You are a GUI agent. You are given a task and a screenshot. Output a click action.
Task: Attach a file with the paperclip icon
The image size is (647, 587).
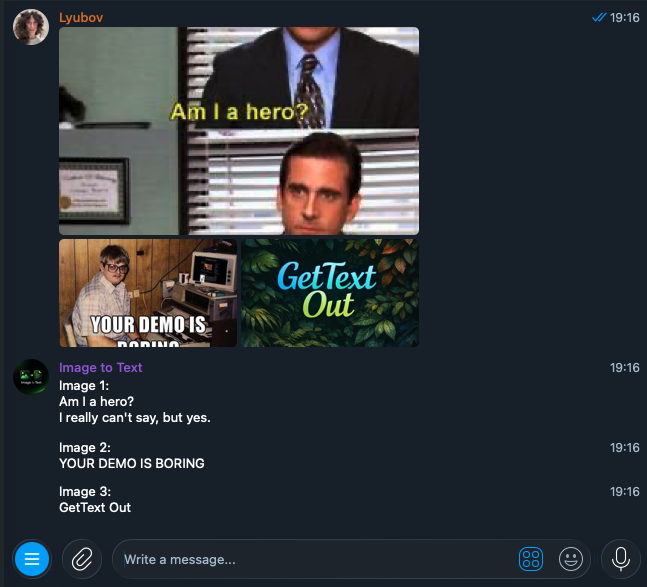[82, 559]
